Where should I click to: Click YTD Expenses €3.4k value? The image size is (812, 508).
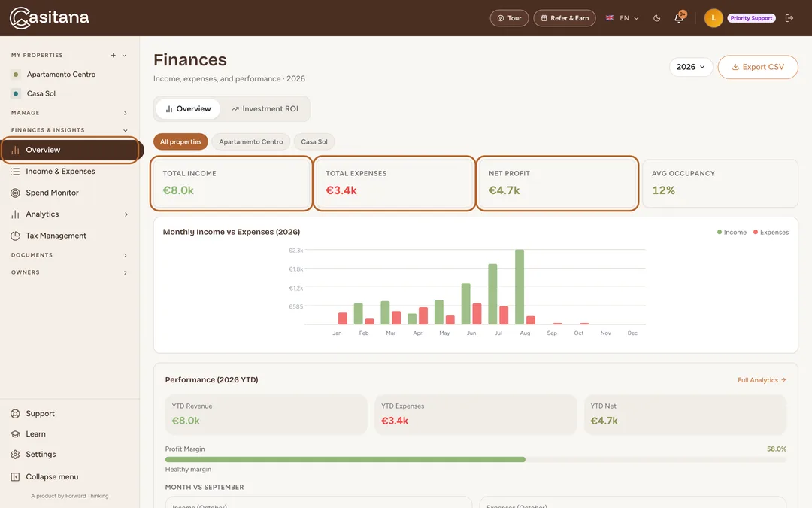click(x=395, y=421)
